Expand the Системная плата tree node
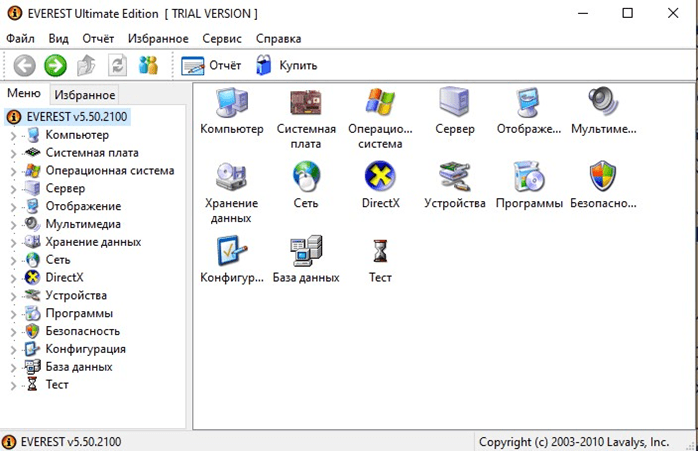The image size is (699, 452). tap(13, 153)
